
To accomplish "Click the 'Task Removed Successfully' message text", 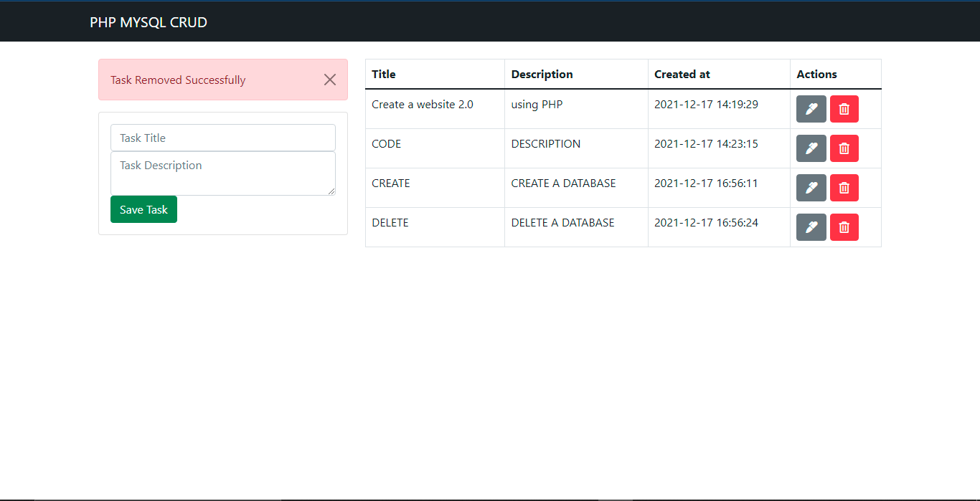I will pos(178,80).
